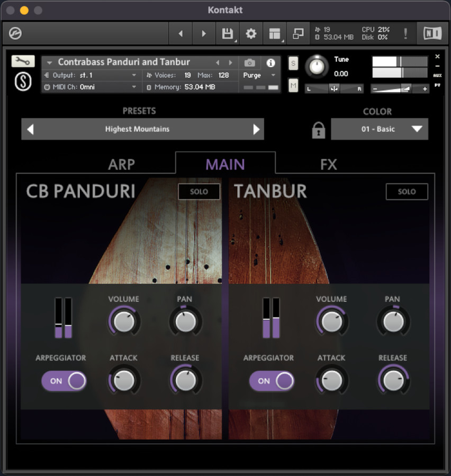
Task: Open Purge dropdown menu
Action: (259, 75)
